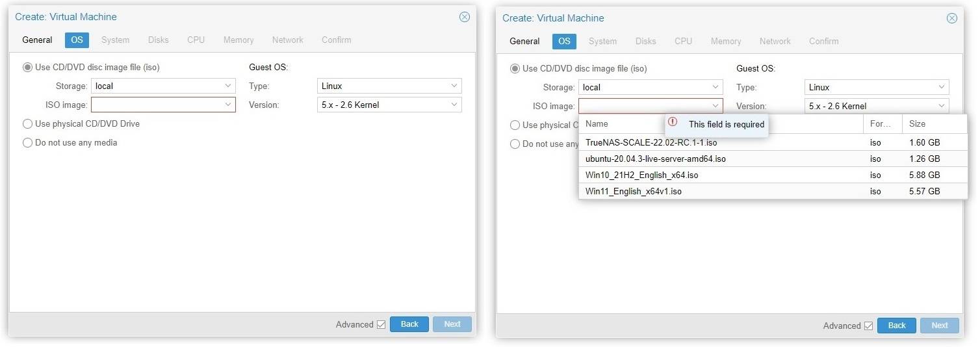
Task: Close the dialog with no ISO list open
Action: tap(464, 17)
